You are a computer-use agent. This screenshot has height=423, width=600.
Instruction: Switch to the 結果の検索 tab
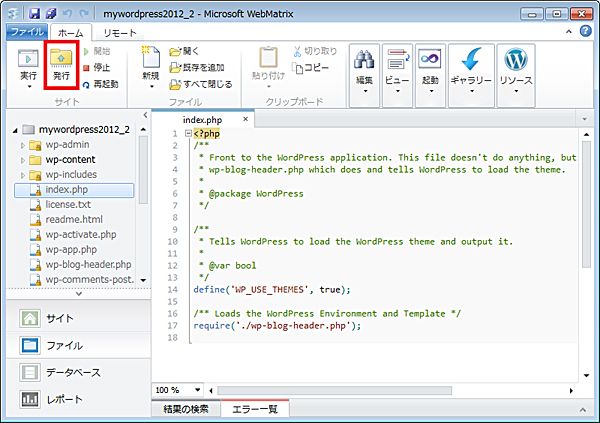[186, 409]
